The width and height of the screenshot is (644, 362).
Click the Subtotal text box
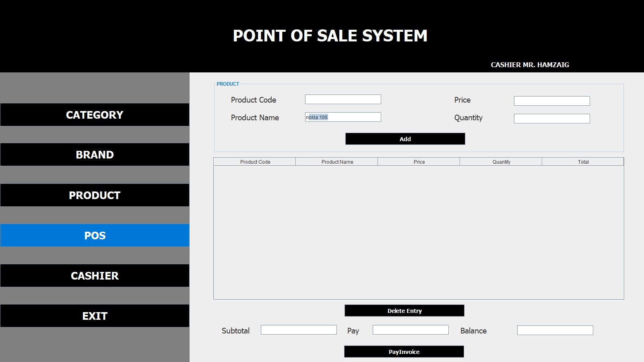(299, 330)
